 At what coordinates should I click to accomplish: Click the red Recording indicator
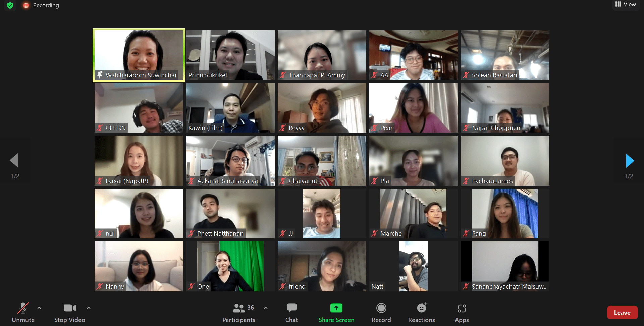tap(26, 5)
